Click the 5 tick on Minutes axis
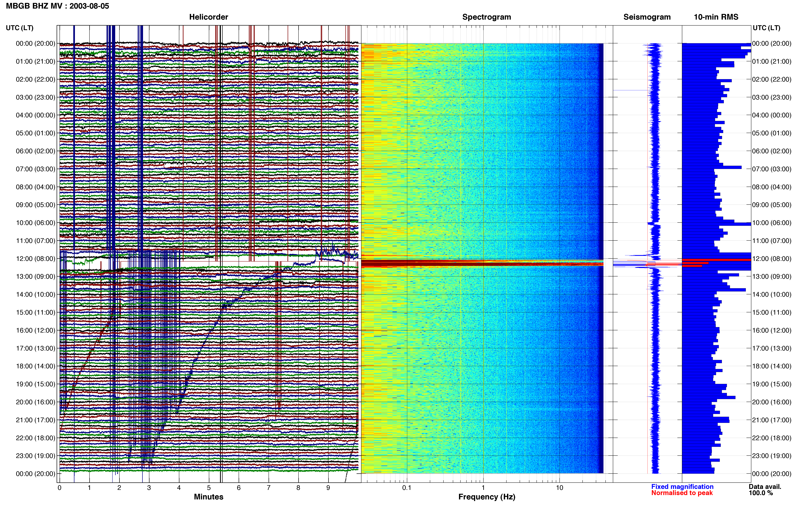Viewport: 812px width, 508px height. 209,488
